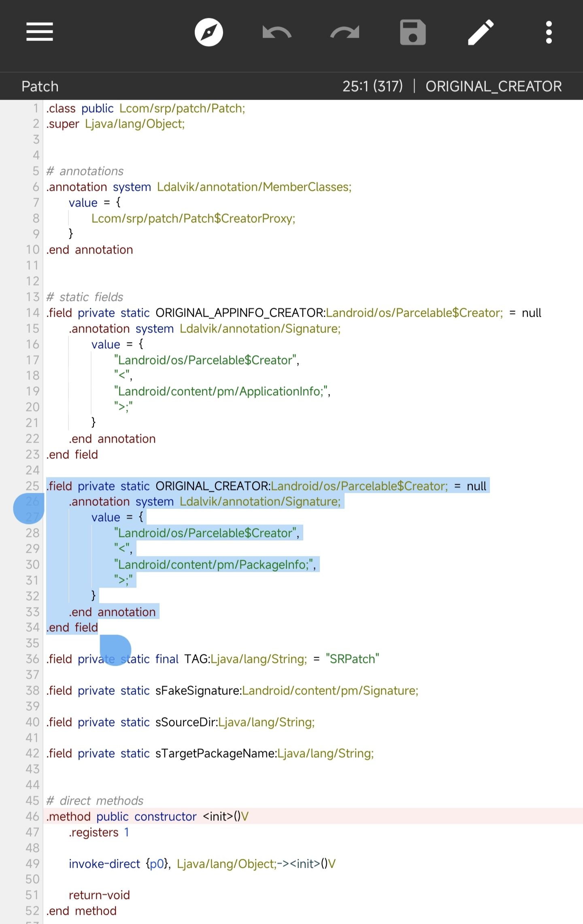Save the file with floppy icon

[413, 32]
